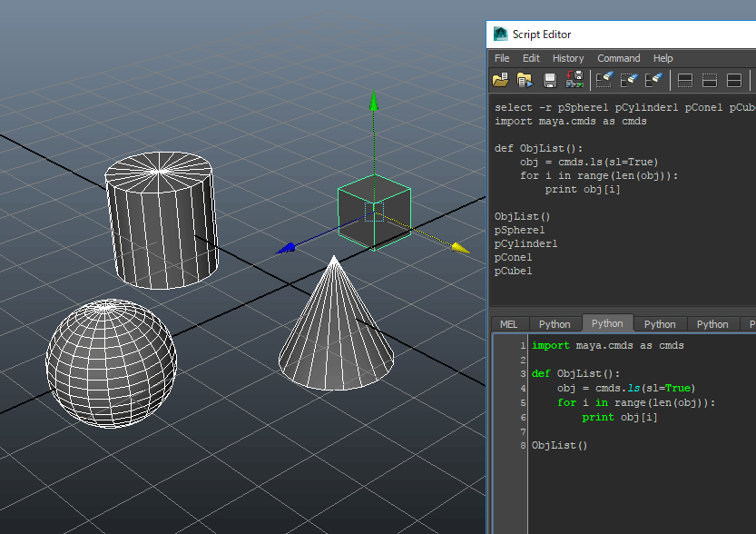
Task: Expand the Command menu
Action: point(618,58)
